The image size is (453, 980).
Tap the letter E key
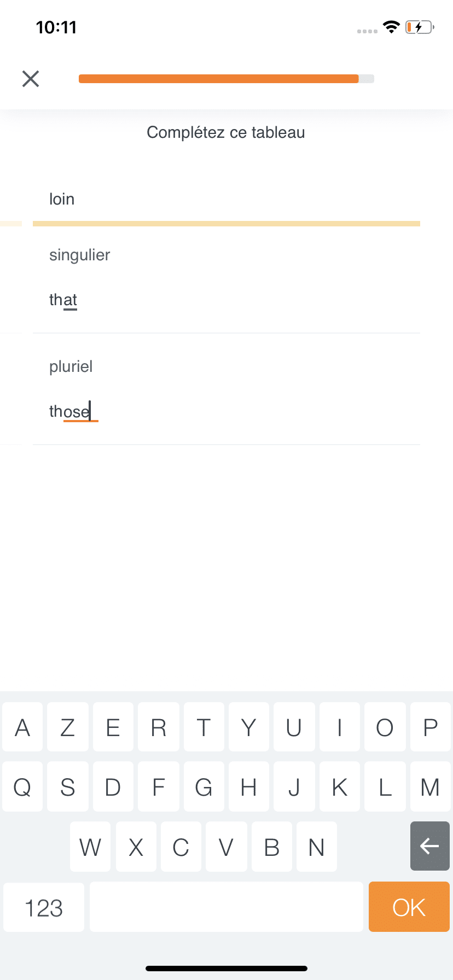(113, 727)
